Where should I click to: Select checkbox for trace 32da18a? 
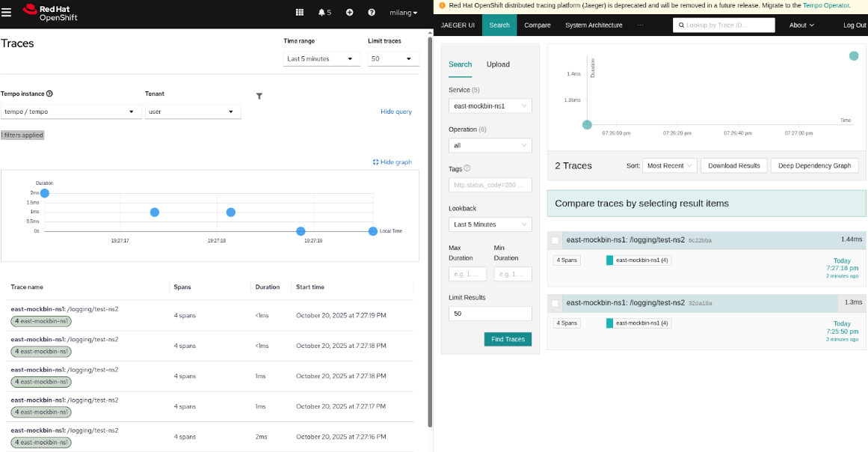(555, 303)
